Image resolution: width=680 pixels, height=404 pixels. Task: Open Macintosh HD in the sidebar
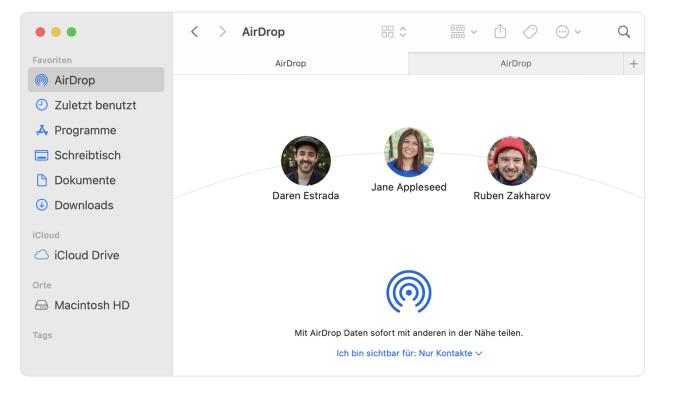pyautogui.click(x=96, y=305)
